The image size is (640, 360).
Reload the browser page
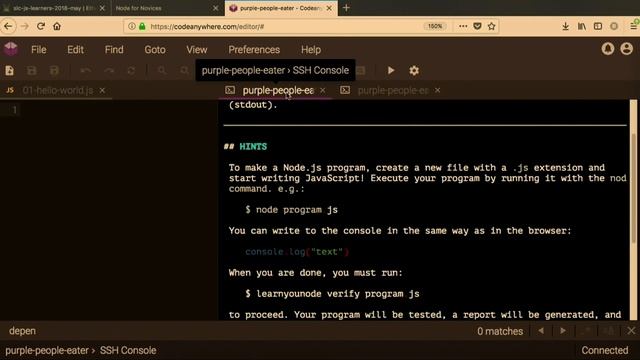(40, 27)
